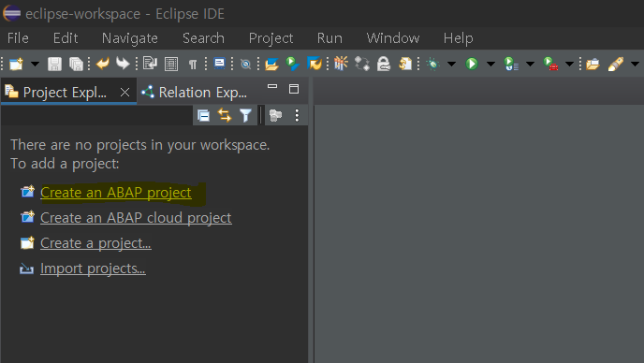Maximize the Project Explorer view
Screen dimensions: 644x363
[x=294, y=89]
